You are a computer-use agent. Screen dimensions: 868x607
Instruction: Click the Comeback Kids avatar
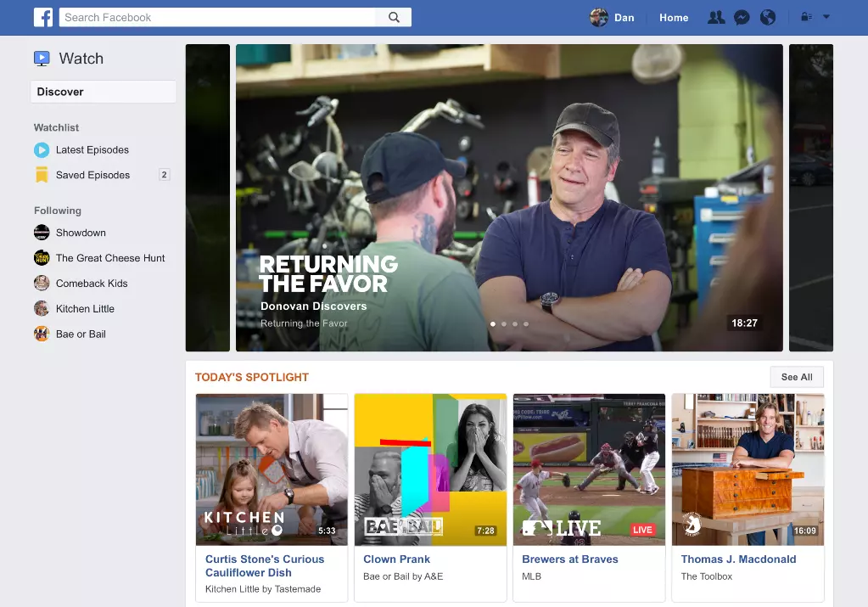point(42,283)
